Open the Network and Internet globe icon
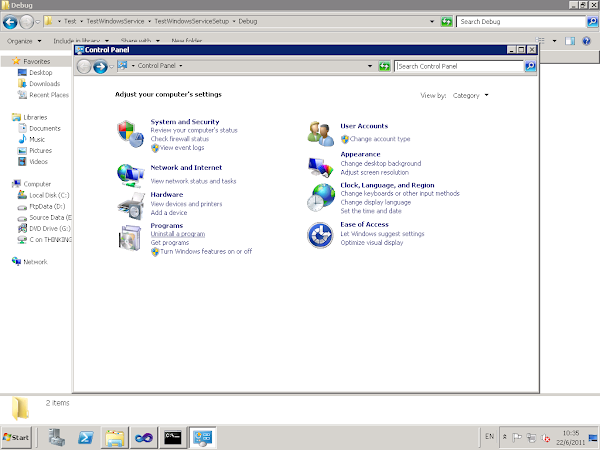This screenshot has width=600, height=450. [130, 176]
